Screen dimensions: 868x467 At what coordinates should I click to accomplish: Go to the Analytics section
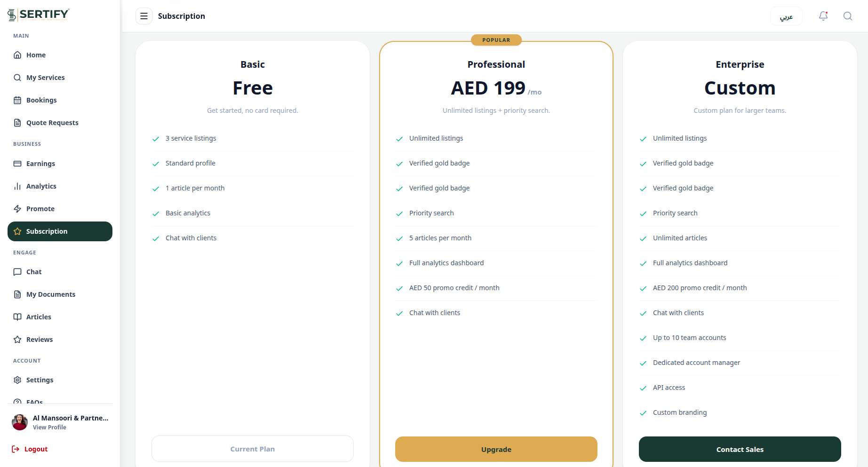point(60,186)
